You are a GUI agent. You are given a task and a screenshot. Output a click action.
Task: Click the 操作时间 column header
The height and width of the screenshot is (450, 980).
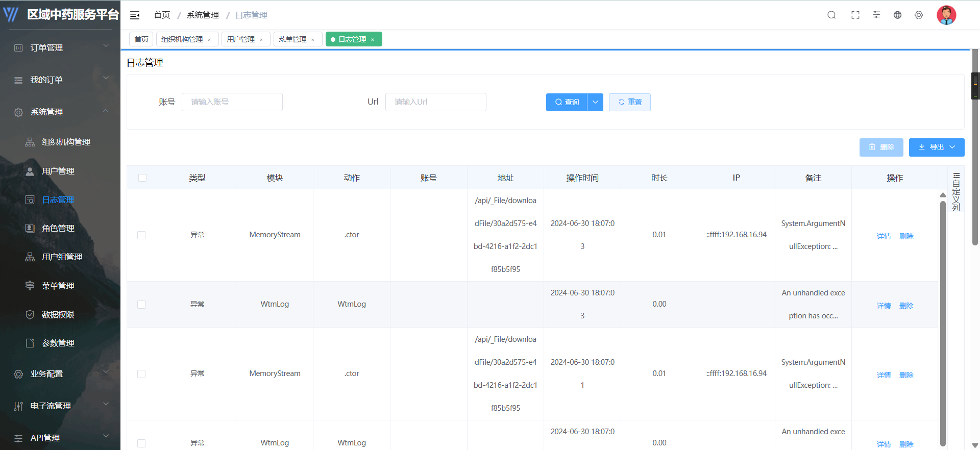coord(582,178)
